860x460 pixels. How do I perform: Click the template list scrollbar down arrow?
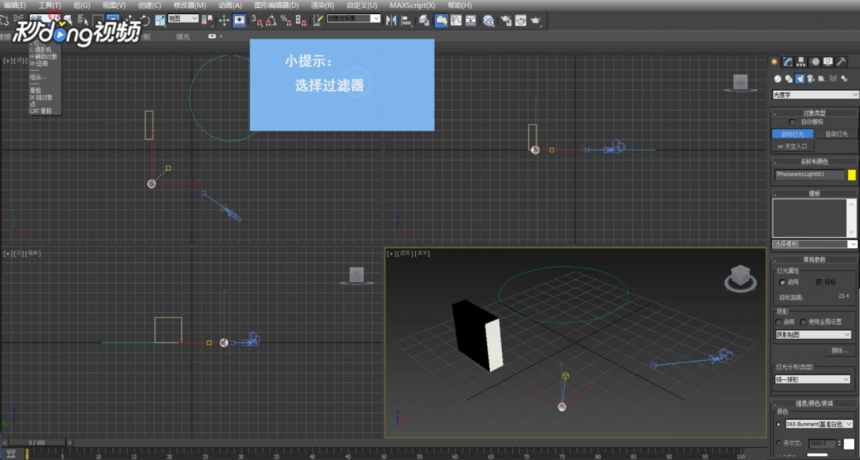click(x=852, y=232)
